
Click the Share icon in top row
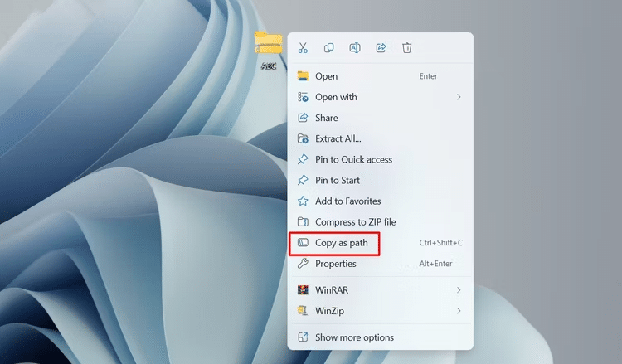pos(381,48)
